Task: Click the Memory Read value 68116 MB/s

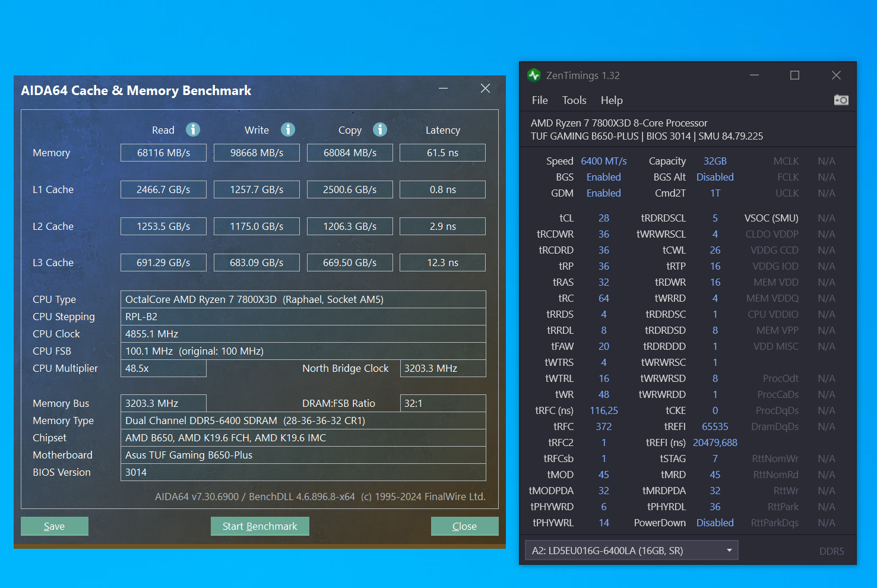Action: 163,153
